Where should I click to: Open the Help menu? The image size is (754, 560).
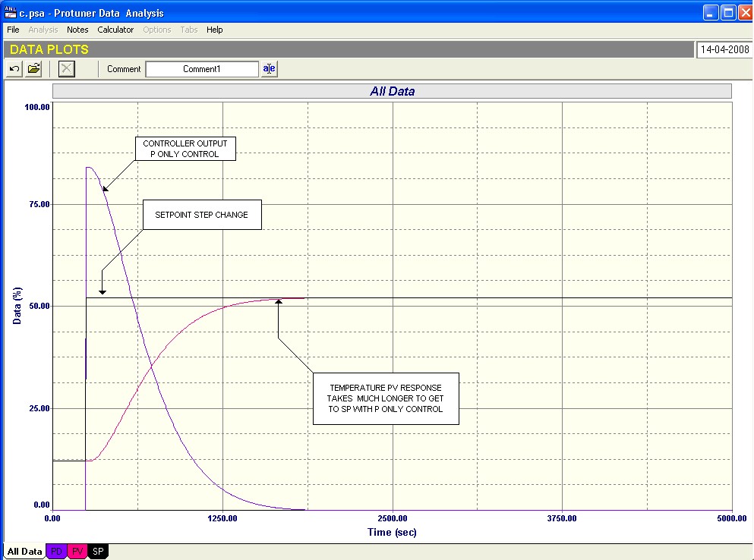pyautogui.click(x=215, y=30)
